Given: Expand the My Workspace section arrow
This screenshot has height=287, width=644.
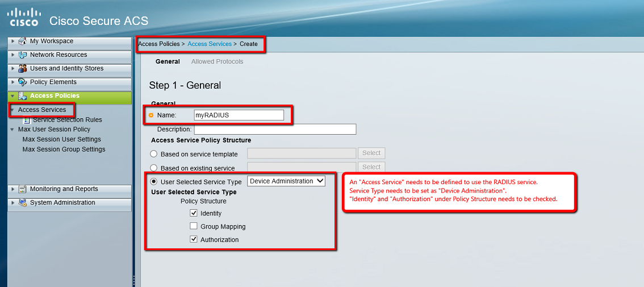Looking at the screenshot, I should pos(13,41).
